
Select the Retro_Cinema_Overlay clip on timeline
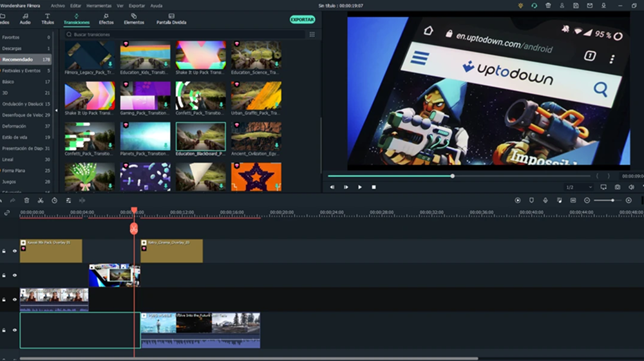[172, 251]
